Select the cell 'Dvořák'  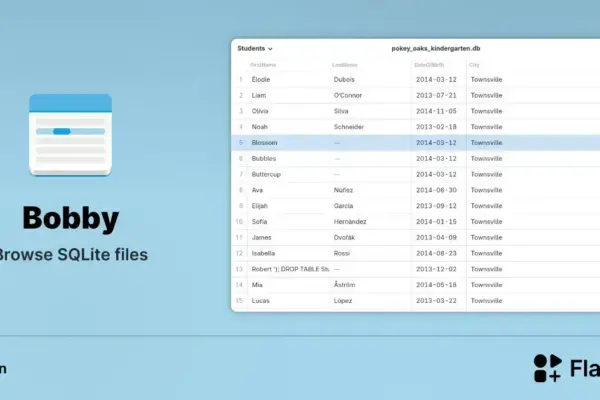344,237
